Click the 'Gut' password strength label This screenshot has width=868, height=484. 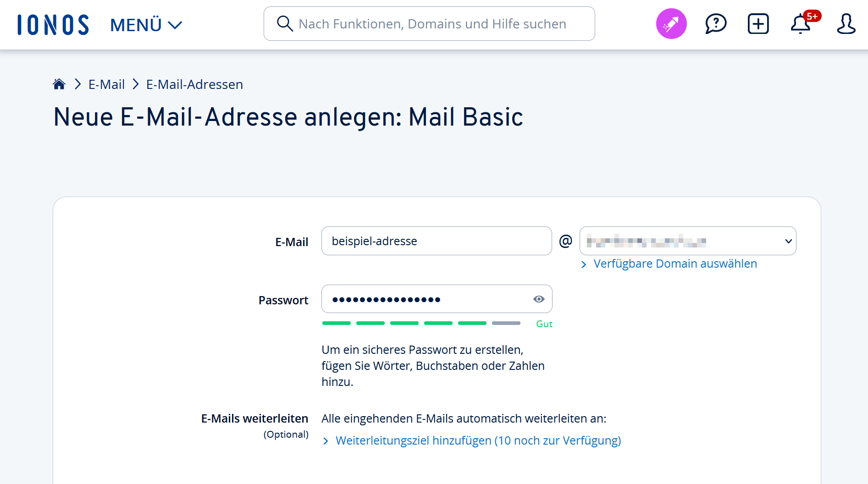pos(544,324)
